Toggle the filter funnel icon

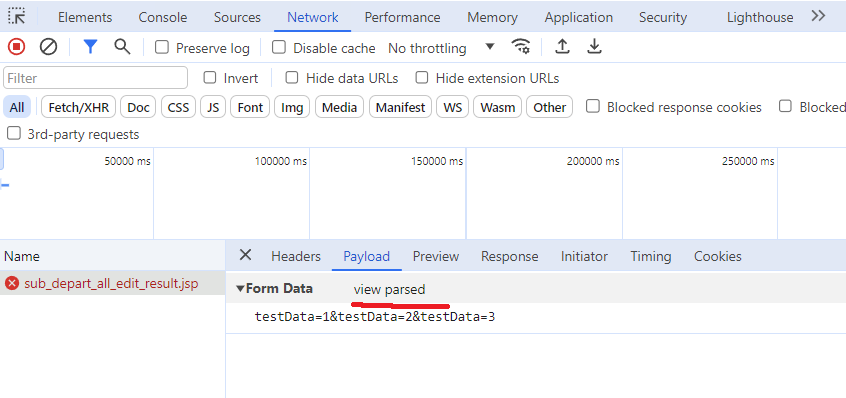tap(90, 47)
